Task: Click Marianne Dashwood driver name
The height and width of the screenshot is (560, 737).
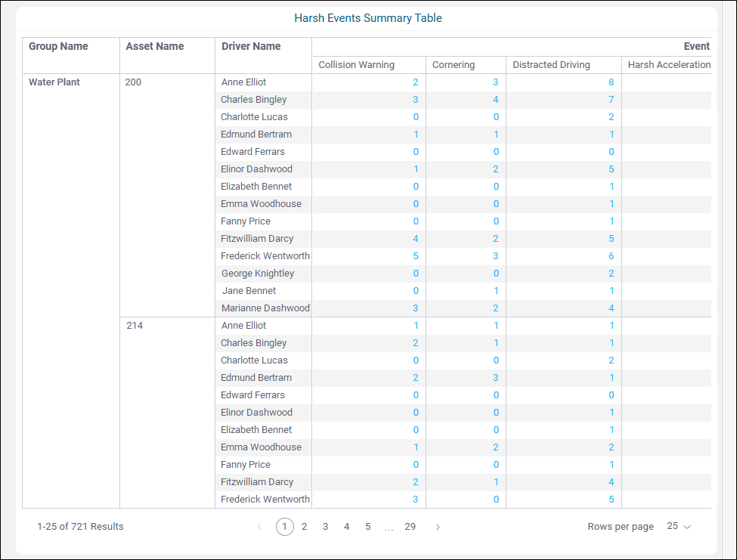Action: coord(265,308)
